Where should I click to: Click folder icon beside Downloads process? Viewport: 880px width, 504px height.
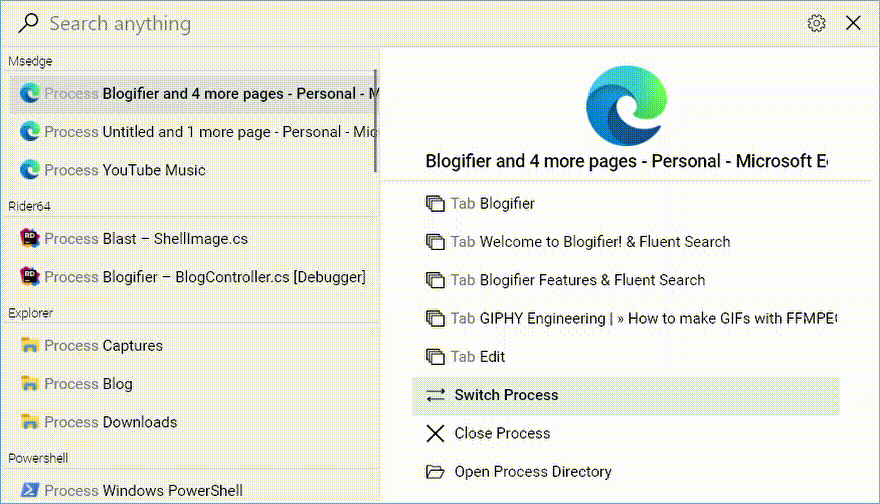point(30,421)
